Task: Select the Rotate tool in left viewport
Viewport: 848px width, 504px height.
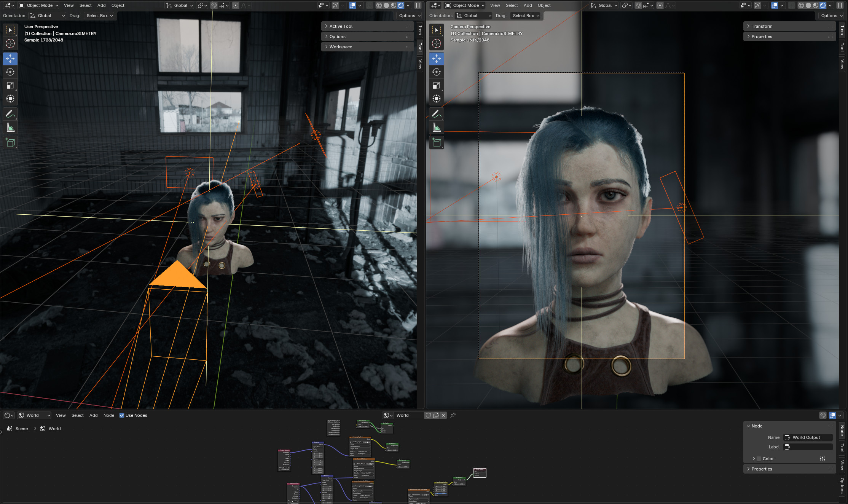Action: (x=10, y=72)
